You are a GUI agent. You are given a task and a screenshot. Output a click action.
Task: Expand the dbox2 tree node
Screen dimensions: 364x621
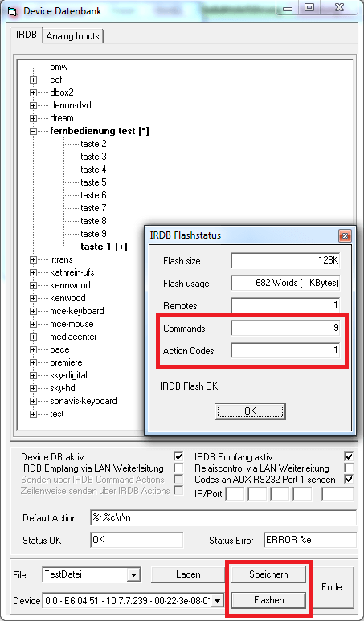point(33,93)
